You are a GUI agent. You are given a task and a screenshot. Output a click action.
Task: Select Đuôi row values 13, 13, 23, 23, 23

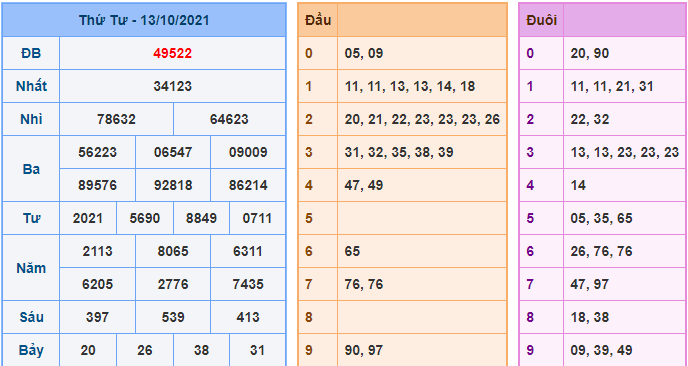(625, 152)
